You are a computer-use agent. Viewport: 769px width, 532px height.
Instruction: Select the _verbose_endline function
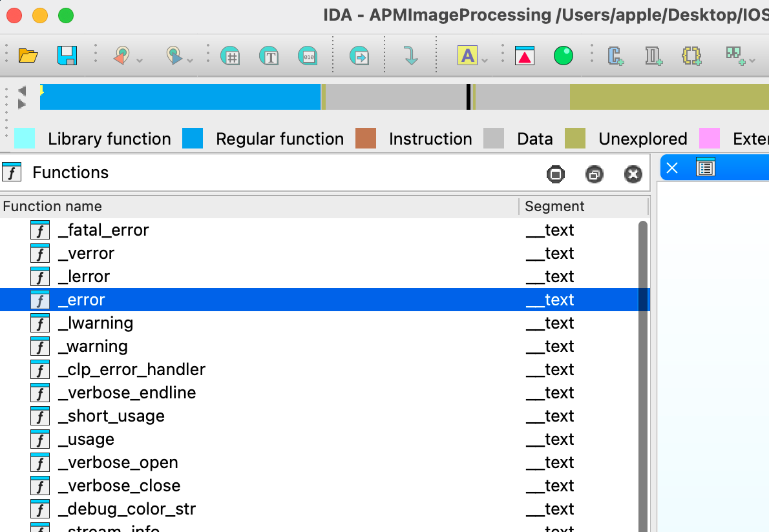tap(319, 393)
